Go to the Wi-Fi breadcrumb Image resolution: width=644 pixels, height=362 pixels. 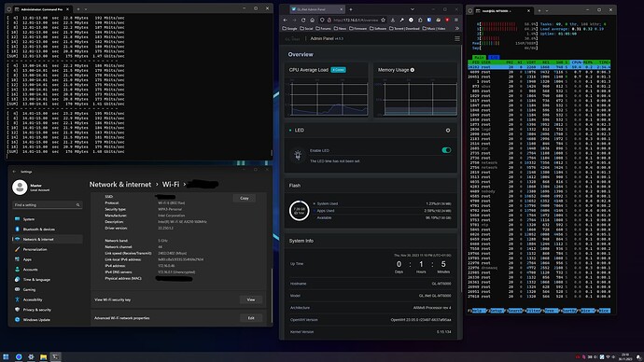[171, 185]
